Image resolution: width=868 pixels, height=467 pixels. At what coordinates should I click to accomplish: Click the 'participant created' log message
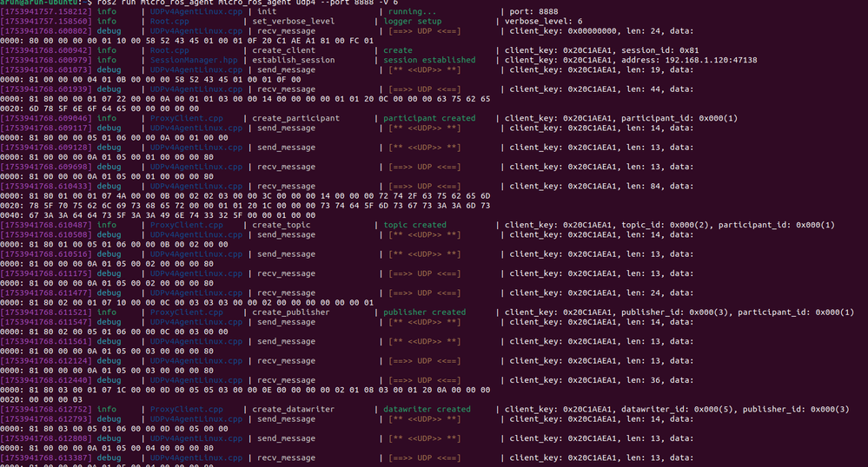tap(429, 118)
